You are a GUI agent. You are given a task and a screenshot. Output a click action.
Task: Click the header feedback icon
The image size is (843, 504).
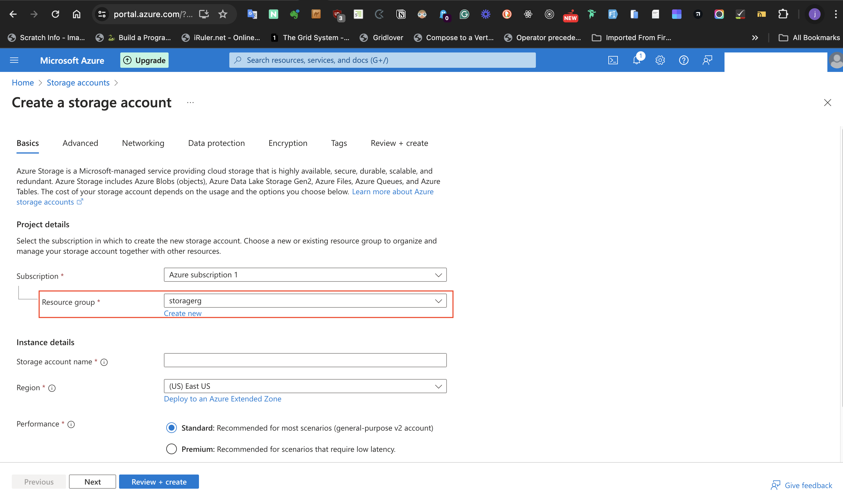tap(707, 60)
